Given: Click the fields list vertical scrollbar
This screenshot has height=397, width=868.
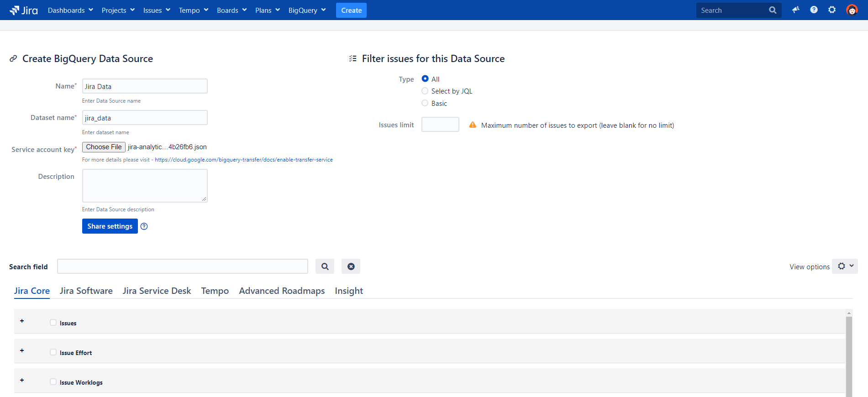Looking at the screenshot, I should [x=849, y=356].
